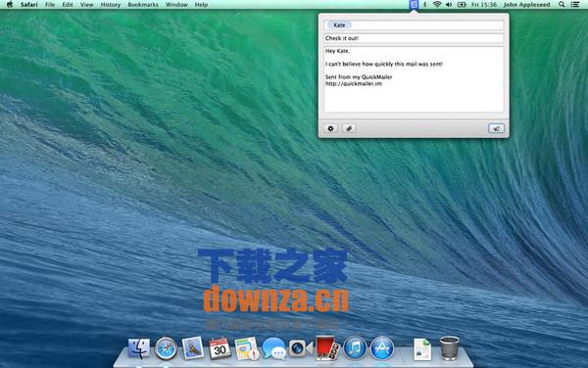Focus the subject field 'Check it out!'
The height and width of the screenshot is (368, 588).
pyautogui.click(x=414, y=38)
